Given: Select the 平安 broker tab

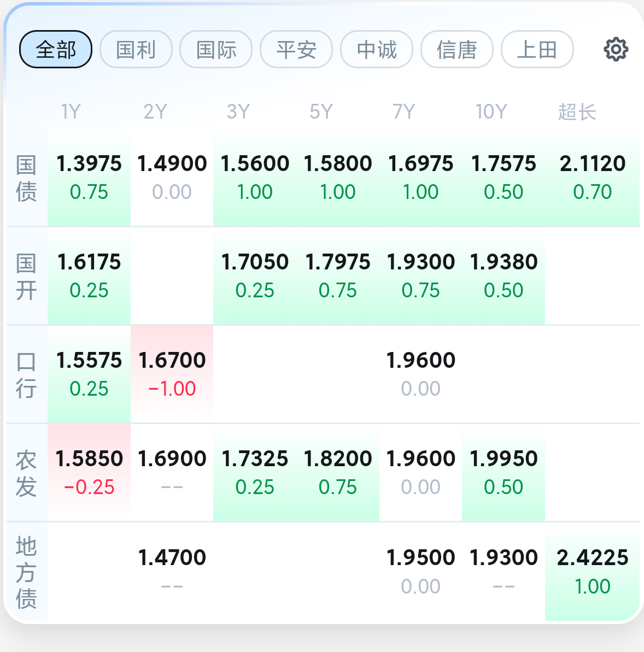Looking at the screenshot, I should click(296, 50).
